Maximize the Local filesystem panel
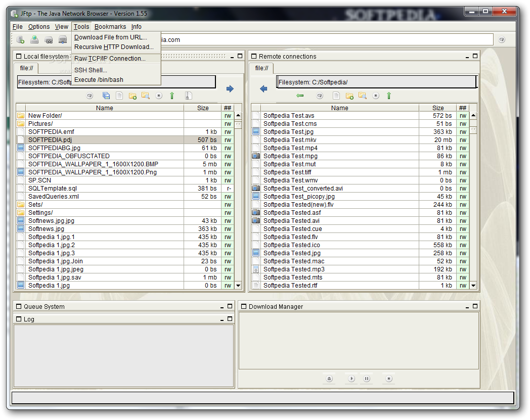Image resolution: width=530 pixels, height=420 pixels. [240, 56]
